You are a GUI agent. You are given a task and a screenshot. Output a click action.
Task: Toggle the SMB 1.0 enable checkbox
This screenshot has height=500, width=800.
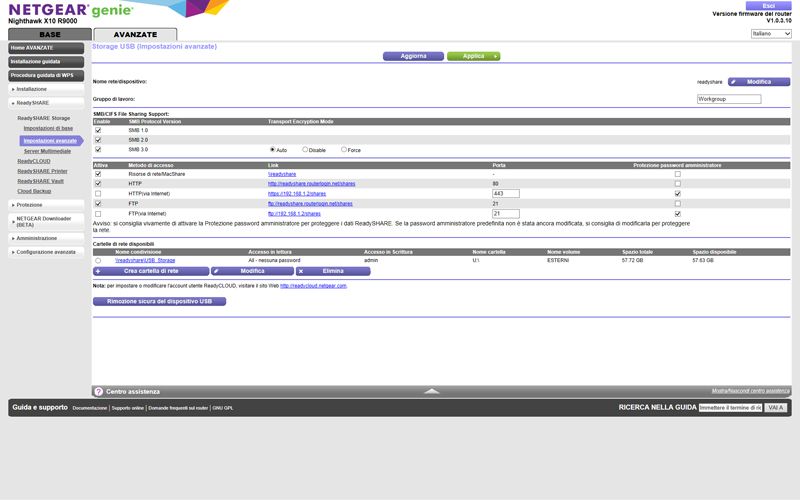(98, 131)
